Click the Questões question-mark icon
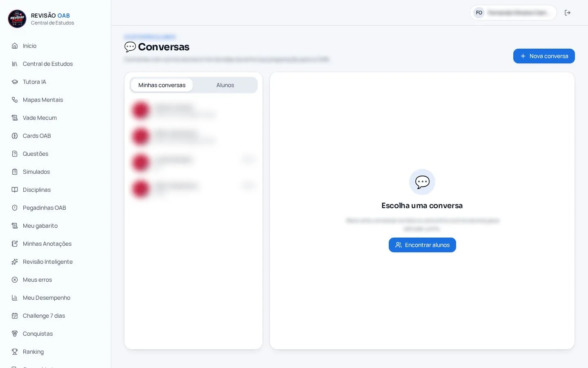The image size is (588, 368). [15, 154]
